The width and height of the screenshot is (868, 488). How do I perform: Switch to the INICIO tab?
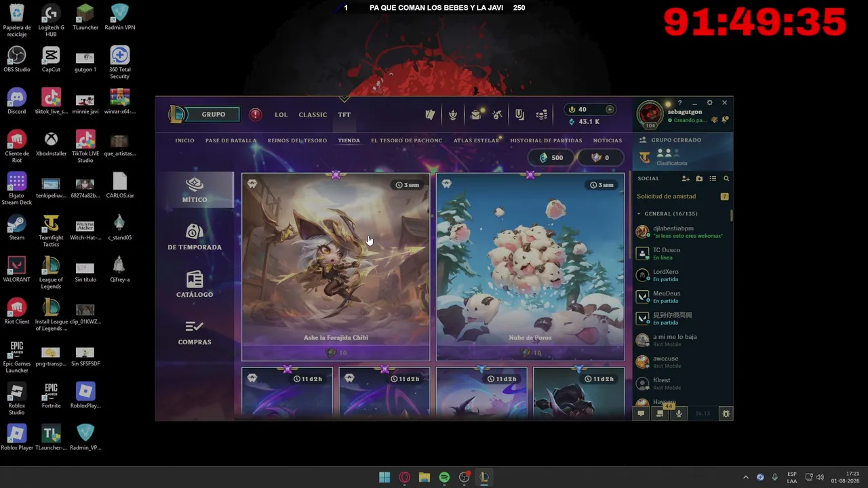(184, 140)
